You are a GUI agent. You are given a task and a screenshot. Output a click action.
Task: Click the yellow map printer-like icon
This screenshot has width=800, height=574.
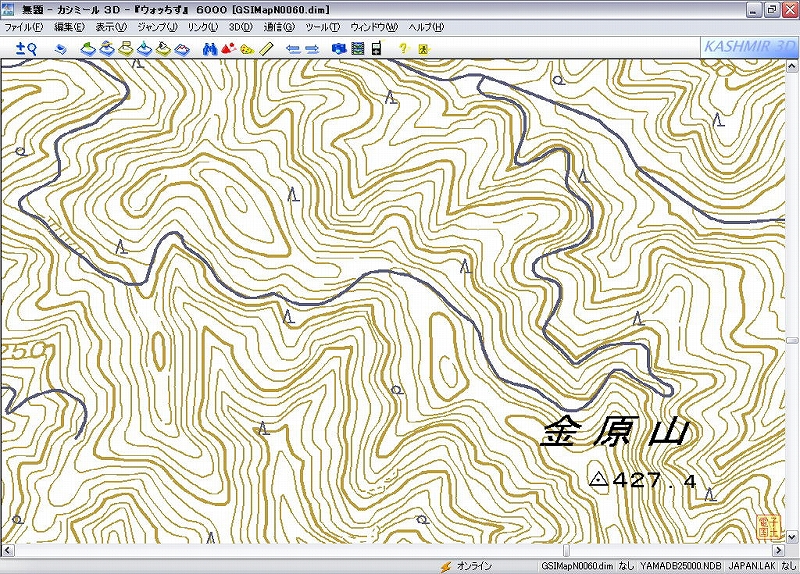click(126, 49)
